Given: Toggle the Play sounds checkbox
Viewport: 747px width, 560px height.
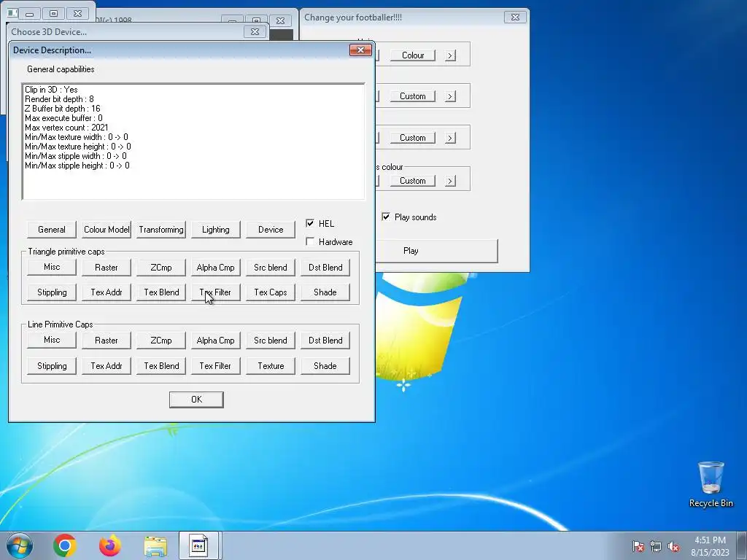Looking at the screenshot, I should tap(386, 217).
